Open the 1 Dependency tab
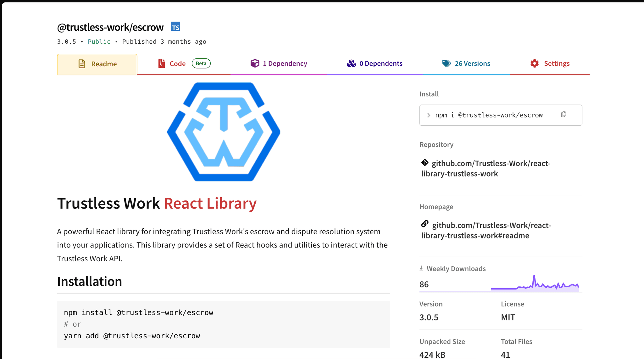The width and height of the screenshot is (644, 359). [279, 64]
